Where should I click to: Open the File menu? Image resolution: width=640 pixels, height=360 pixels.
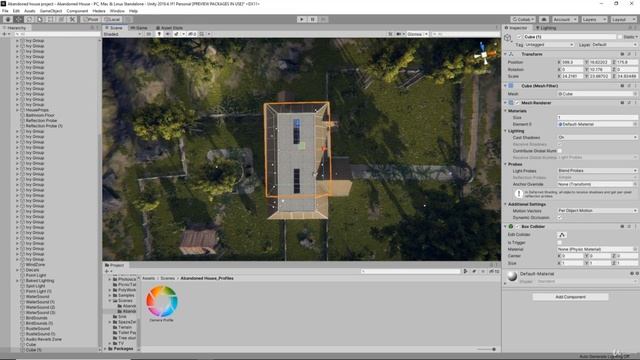click(x=5, y=11)
